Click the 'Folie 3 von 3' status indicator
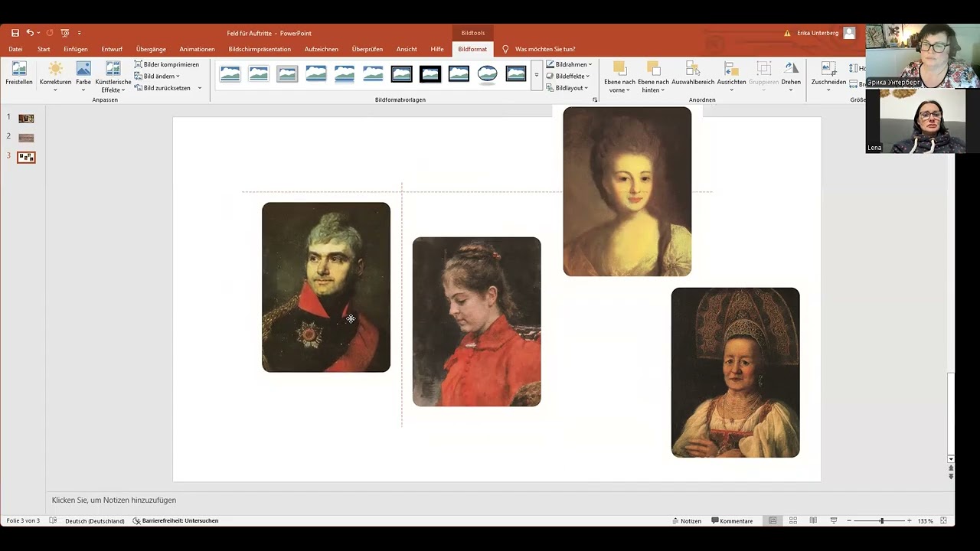Image resolution: width=980 pixels, height=551 pixels. 23,521
